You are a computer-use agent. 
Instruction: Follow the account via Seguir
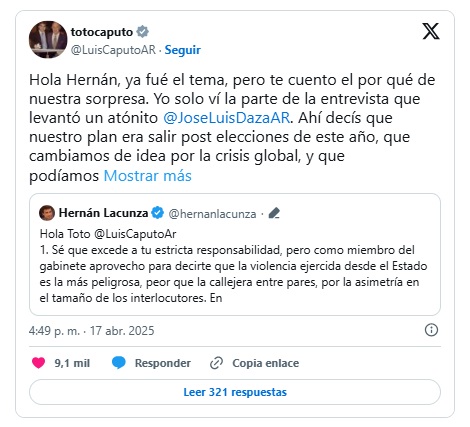pos(183,50)
